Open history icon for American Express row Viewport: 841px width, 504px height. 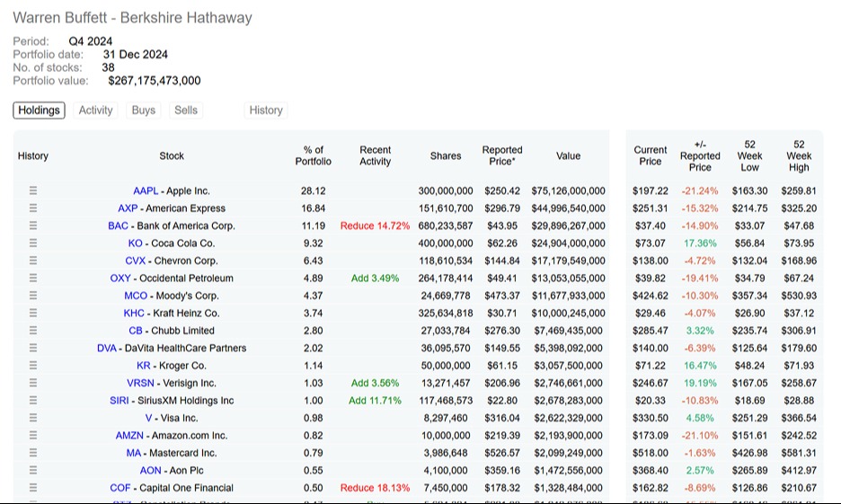[33, 208]
